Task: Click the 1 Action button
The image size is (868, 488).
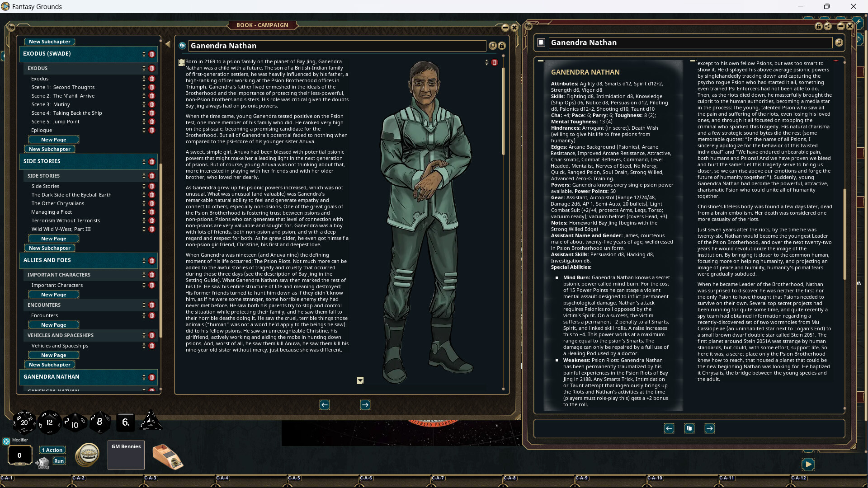Action: coord(52,450)
